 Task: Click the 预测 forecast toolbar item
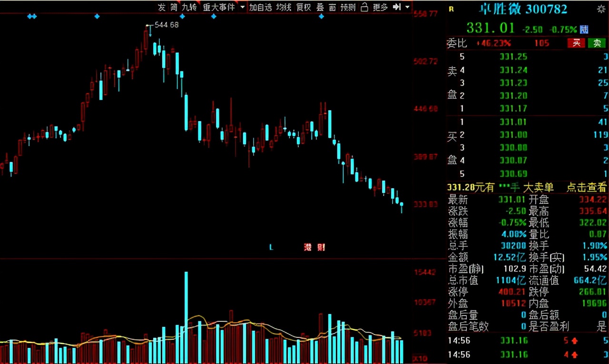point(348,7)
